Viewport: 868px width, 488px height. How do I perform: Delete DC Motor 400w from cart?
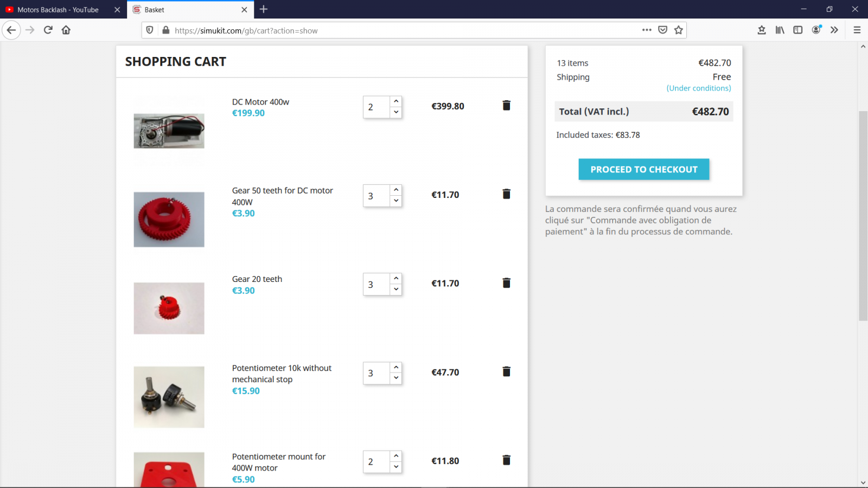[506, 105]
